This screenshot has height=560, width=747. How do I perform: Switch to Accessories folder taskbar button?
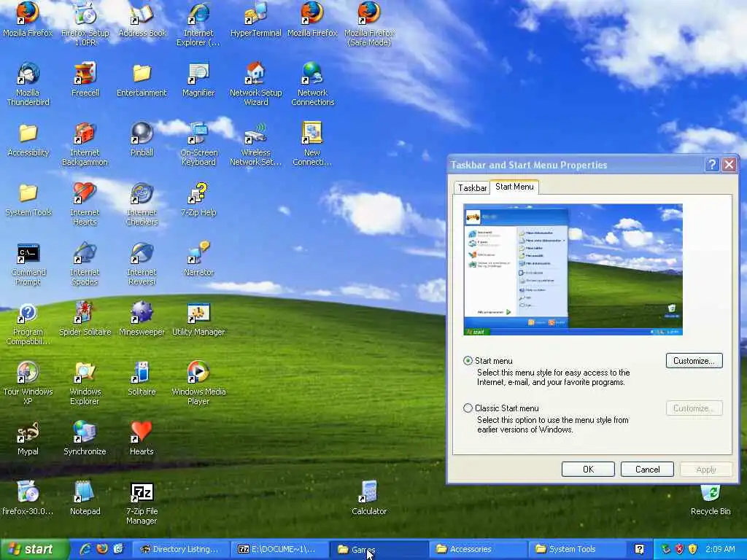click(x=478, y=549)
